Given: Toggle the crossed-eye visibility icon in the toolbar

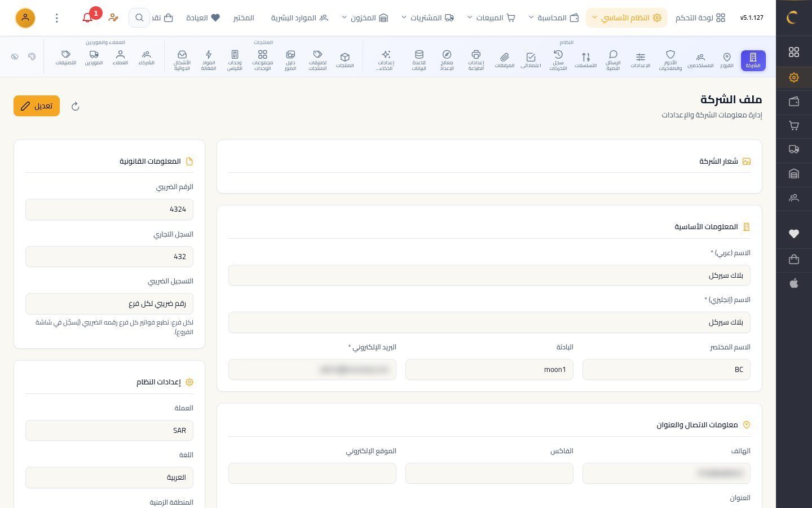Looking at the screenshot, I should pos(15,56).
